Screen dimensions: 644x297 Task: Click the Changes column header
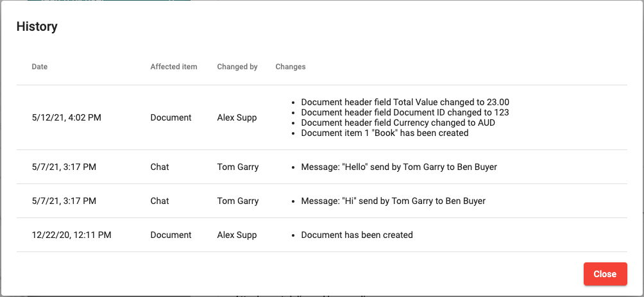291,67
